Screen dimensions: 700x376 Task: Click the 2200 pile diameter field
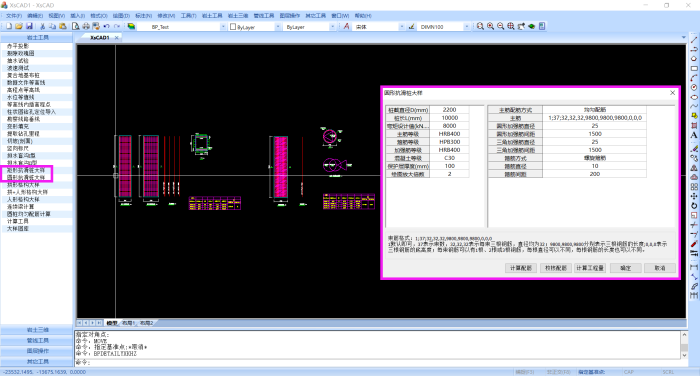(x=449, y=109)
